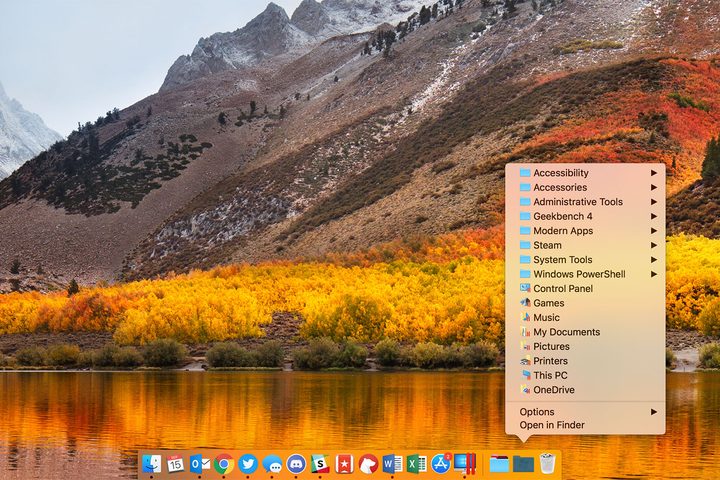Screen dimensions: 720x480
Task: Launch Discord from the Dock
Action: pyautogui.click(x=296, y=464)
